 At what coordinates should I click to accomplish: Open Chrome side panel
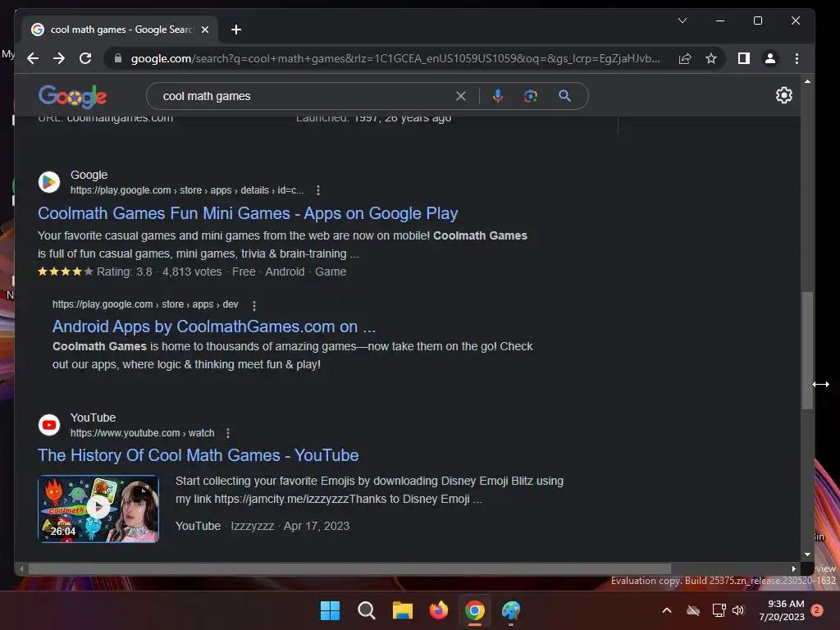pos(743,58)
